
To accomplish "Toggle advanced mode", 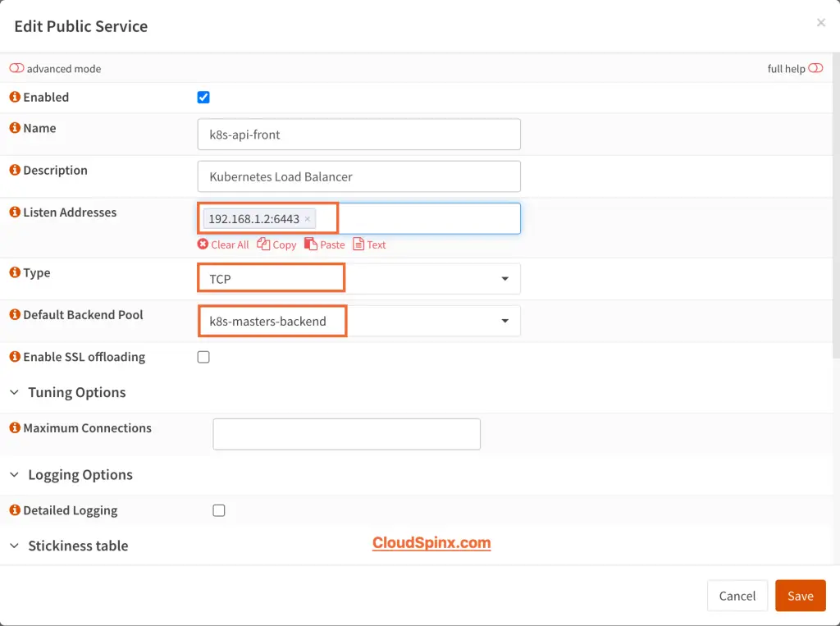I will (x=16, y=69).
